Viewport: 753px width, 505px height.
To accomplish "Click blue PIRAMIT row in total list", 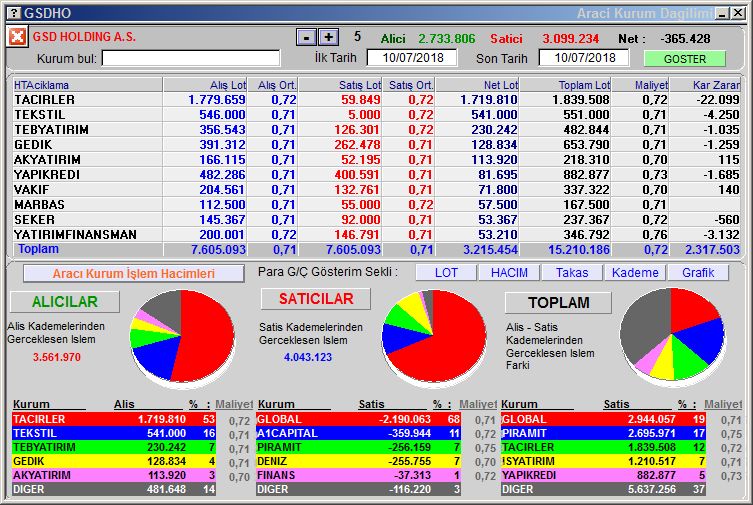I will pyautogui.click(x=603, y=433).
